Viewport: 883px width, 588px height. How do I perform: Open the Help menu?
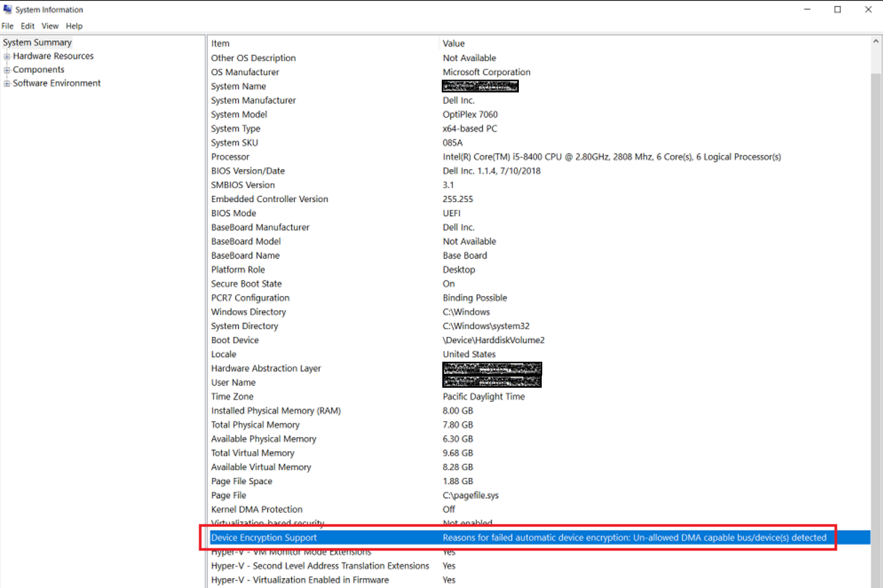(x=74, y=25)
